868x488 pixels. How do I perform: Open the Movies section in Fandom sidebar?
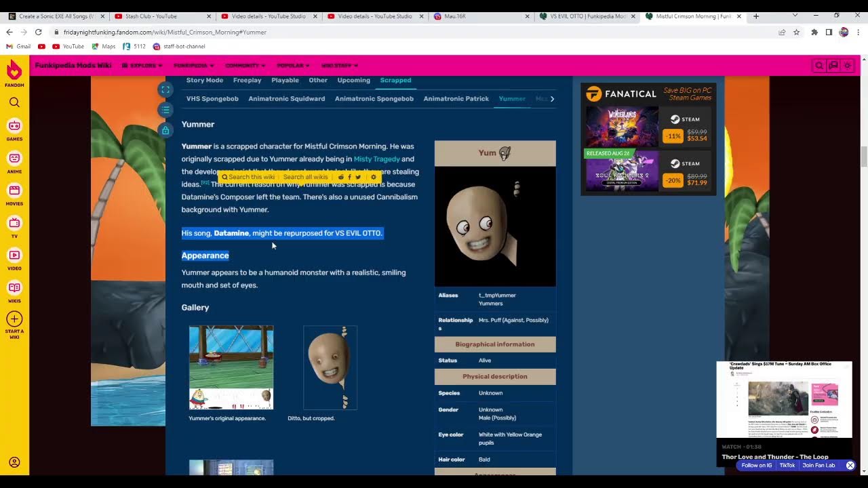14,194
